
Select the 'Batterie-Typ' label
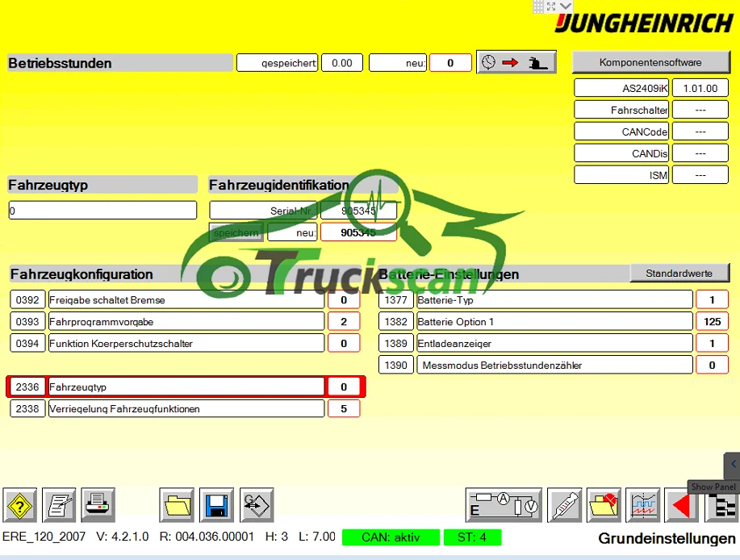click(555, 299)
